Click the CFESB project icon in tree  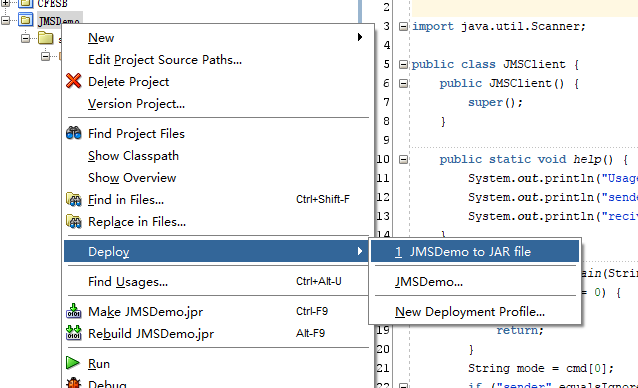click(26, 4)
